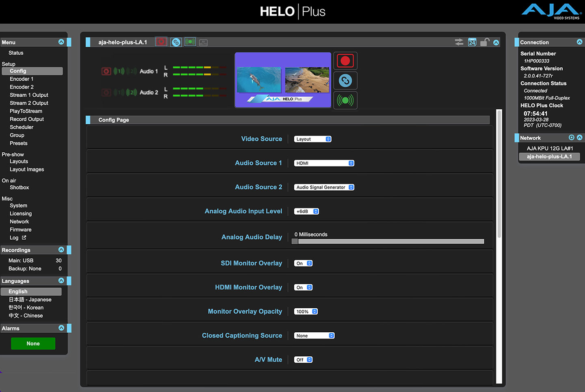The width and height of the screenshot is (585, 392).
Task: Open the PlayToStream page
Action: [26, 111]
